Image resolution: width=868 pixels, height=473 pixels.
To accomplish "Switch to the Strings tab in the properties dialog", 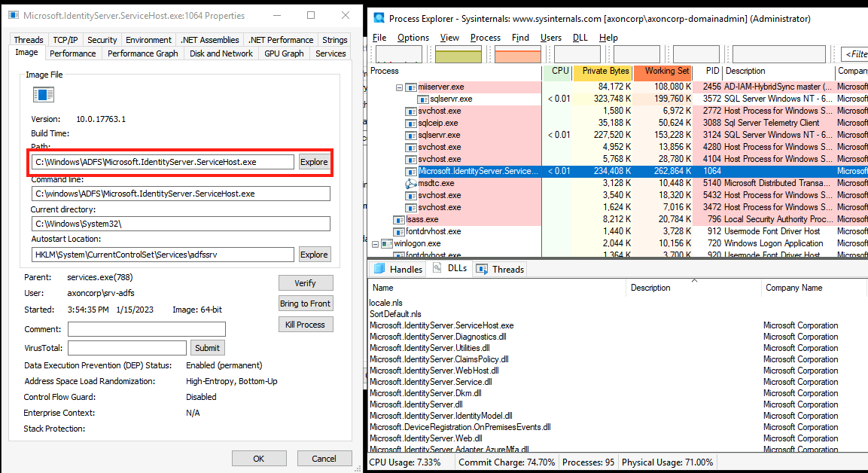I will [334, 39].
